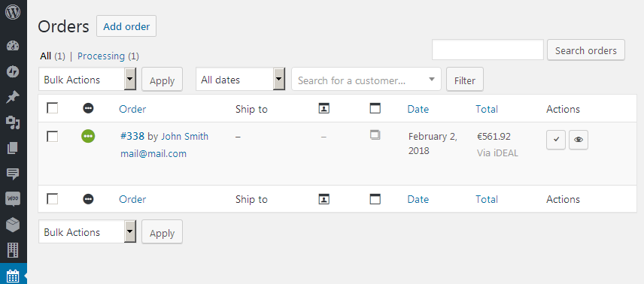Open the WordPress logo menu
Image resolution: width=644 pixels, height=284 pixels.
(x=13, y=12)
